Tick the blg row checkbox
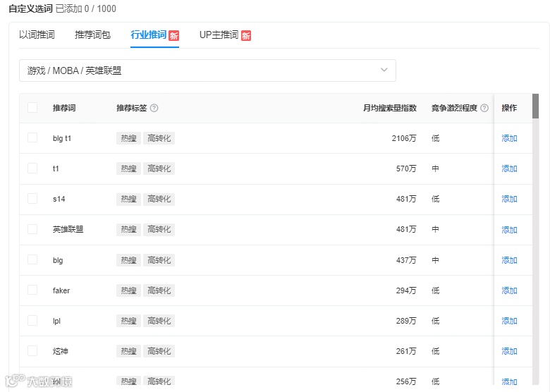 pos(32,259)
